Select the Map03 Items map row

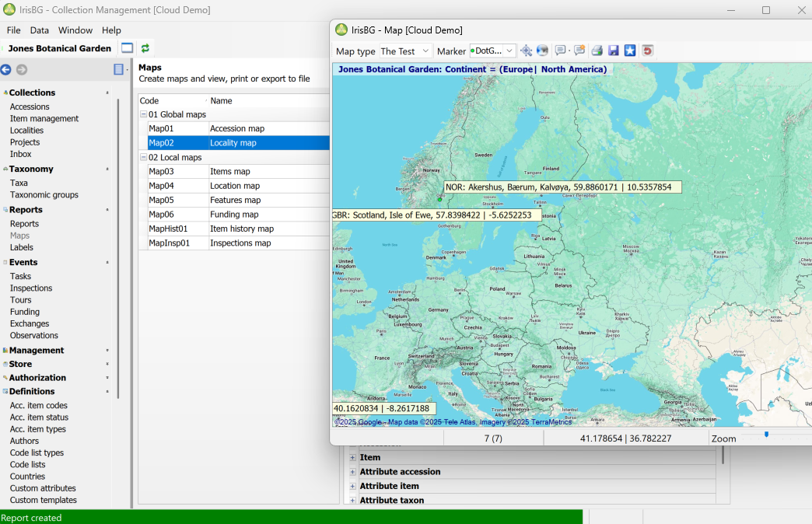pyautogui.click(x=238, y=171)
